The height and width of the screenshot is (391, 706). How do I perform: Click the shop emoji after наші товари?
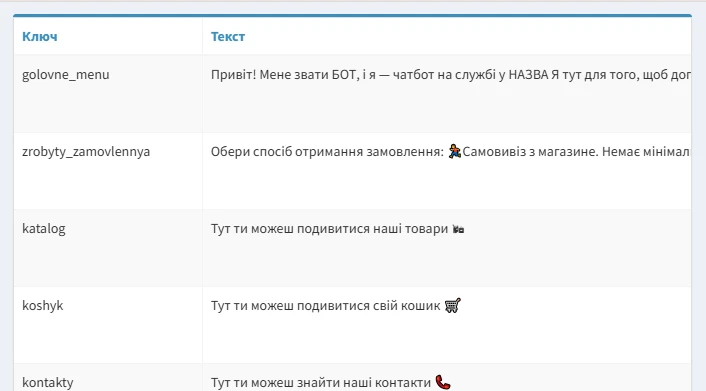click(x=458, y=229)
